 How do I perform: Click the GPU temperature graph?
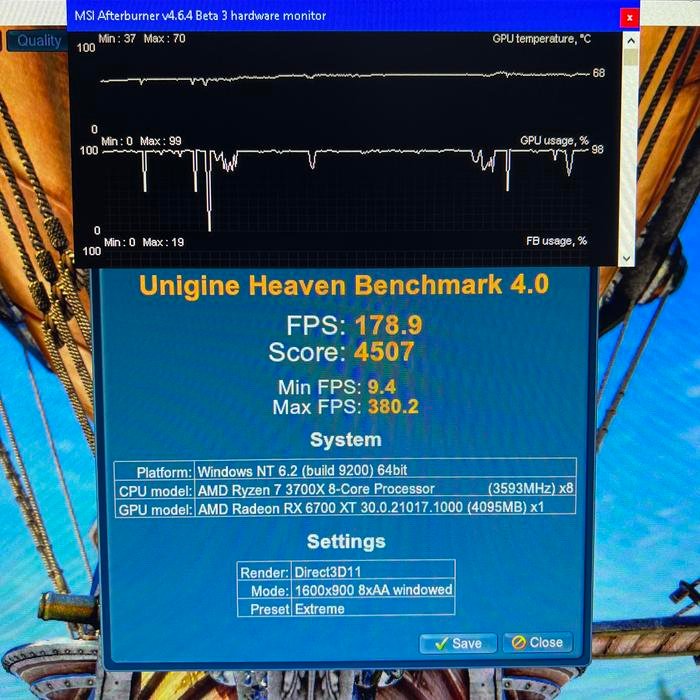click(340, 78)
